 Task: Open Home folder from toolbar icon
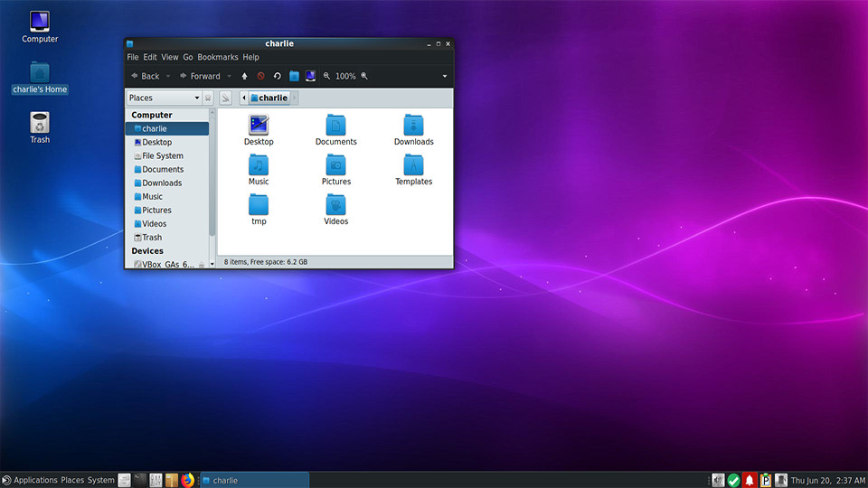[x=294, y=76]
